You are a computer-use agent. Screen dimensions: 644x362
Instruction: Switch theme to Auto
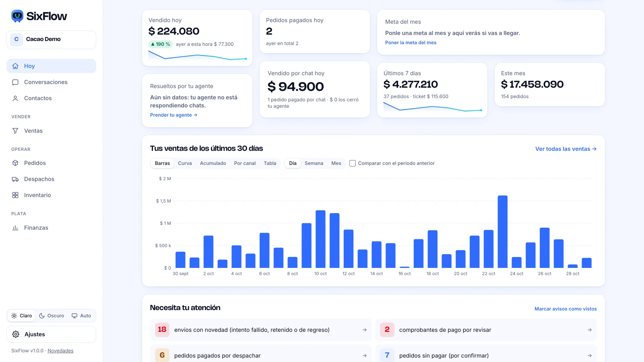[x=81, y=316]
